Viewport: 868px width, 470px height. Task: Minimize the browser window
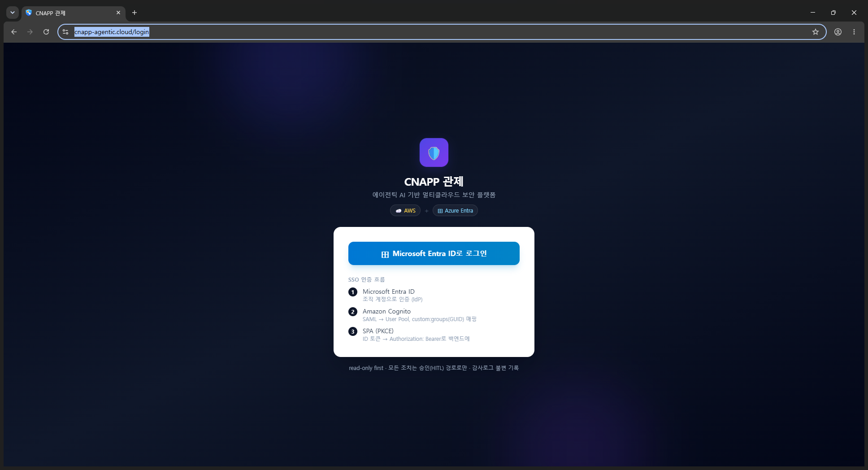pos(813,13)
